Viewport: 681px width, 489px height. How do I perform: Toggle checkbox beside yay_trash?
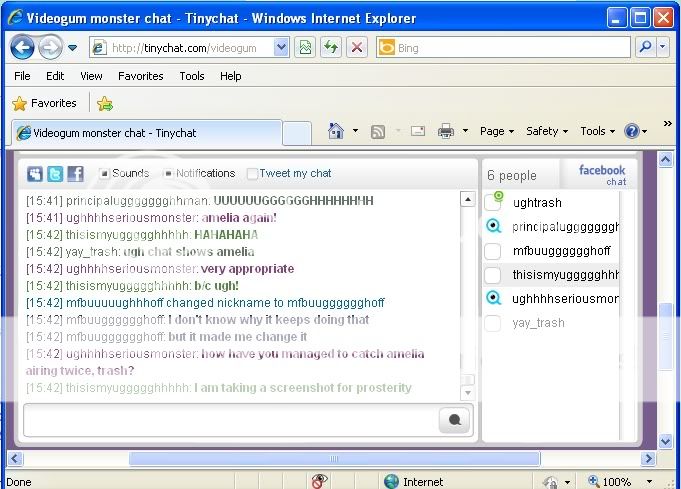[493, 323]
